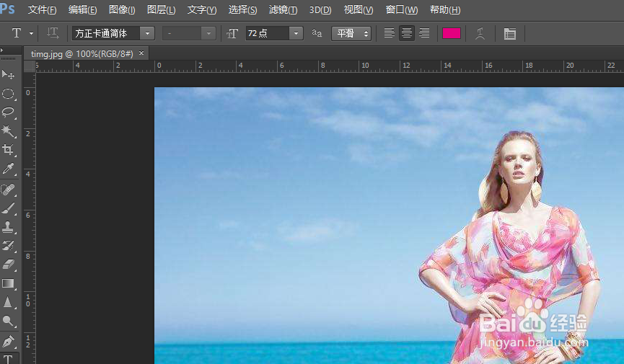Open the 帮助(H) menu
Viewport: 624px width, 364px height.
coord(445,9)
